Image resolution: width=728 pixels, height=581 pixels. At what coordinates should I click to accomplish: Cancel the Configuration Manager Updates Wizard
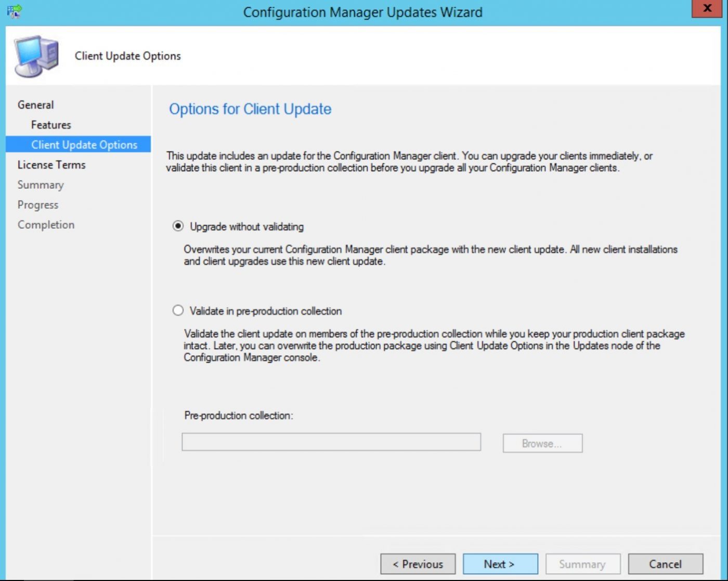tap(666, 564)
